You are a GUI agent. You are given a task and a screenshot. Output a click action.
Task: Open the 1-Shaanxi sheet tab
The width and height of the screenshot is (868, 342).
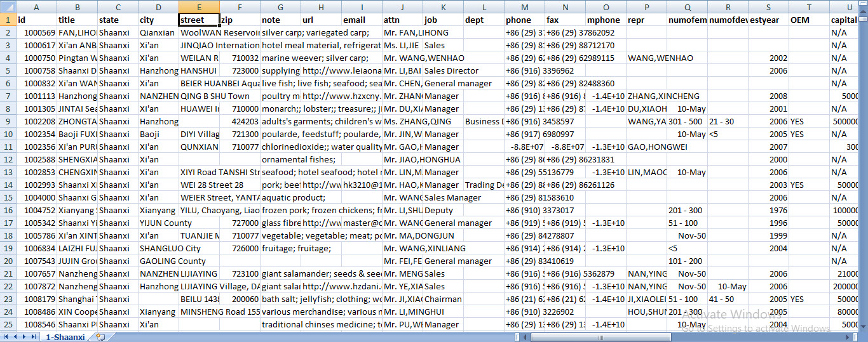pos(65,337)
